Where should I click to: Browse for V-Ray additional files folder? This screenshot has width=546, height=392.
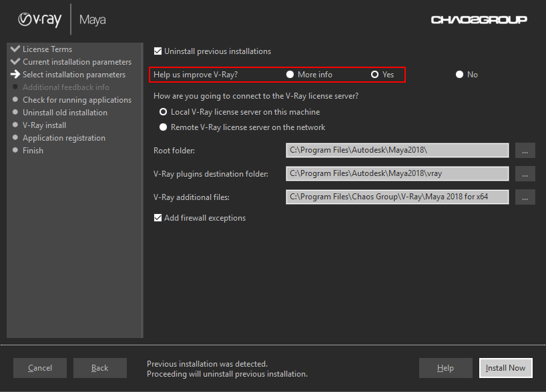point(525,197)
